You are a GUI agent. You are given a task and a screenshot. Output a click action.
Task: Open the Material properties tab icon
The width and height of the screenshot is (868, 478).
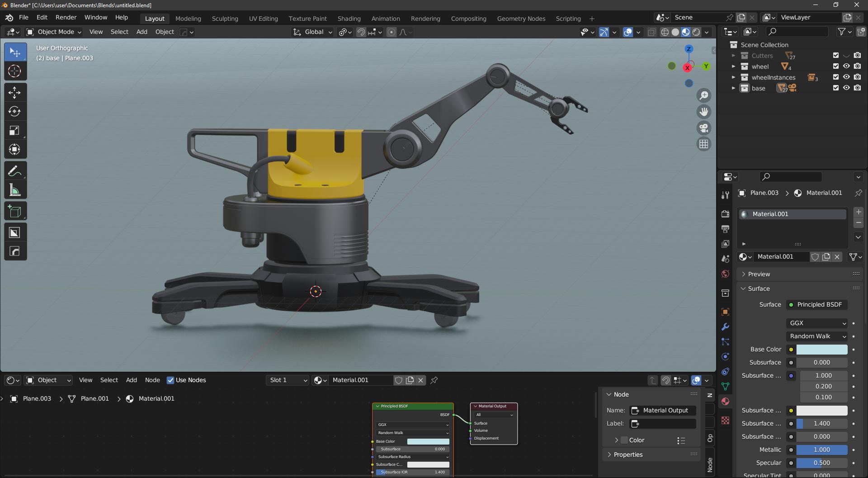pos(725,401)
